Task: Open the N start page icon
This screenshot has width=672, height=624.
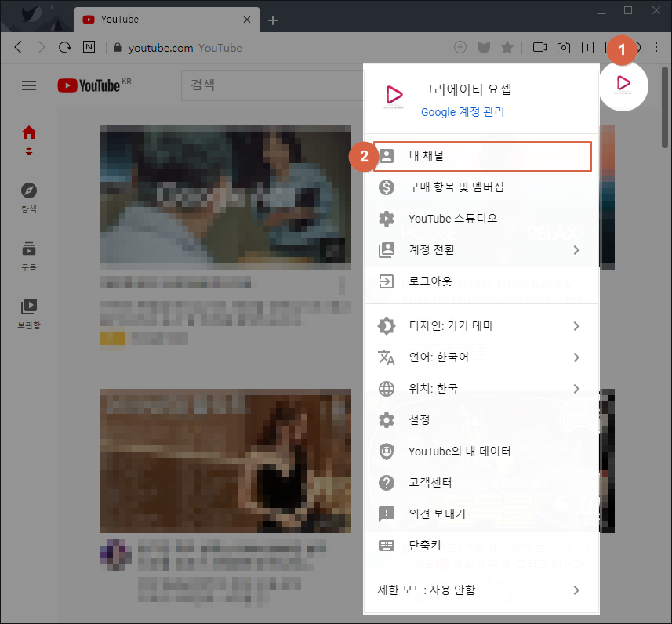Action: coord(89,47)
